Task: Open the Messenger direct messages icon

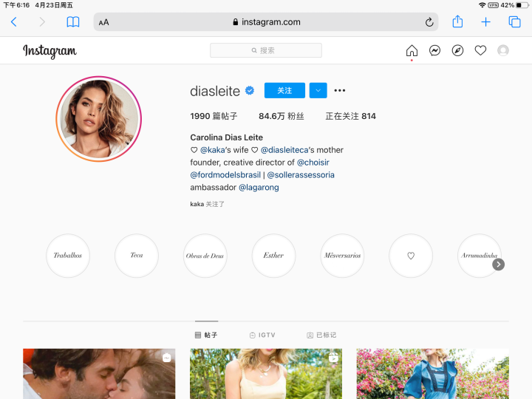Action: [435, 51]
